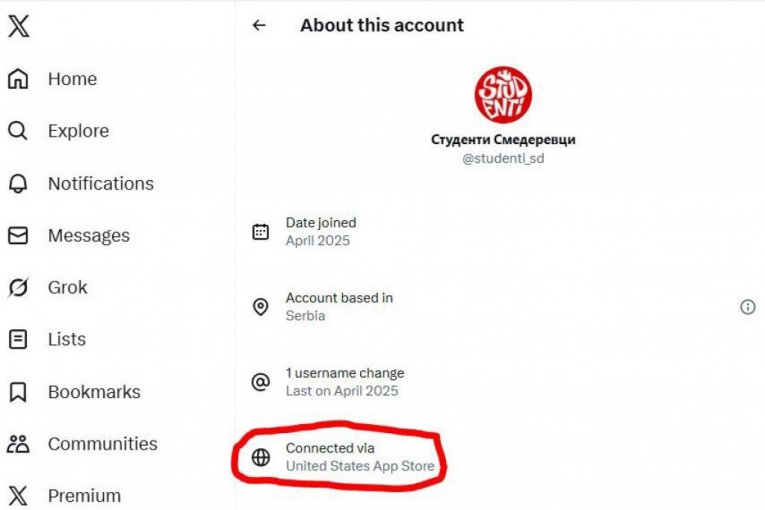Click the Notifications bell icon
This screenshot has width=765, height=510.
click(18, 183)
